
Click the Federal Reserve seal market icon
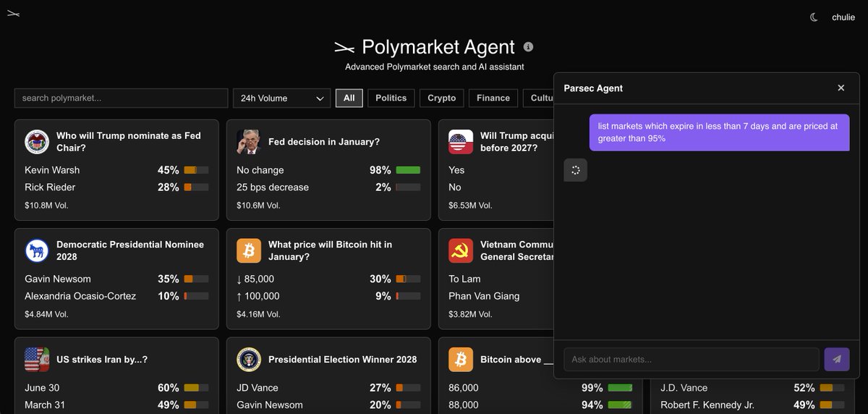36,142
